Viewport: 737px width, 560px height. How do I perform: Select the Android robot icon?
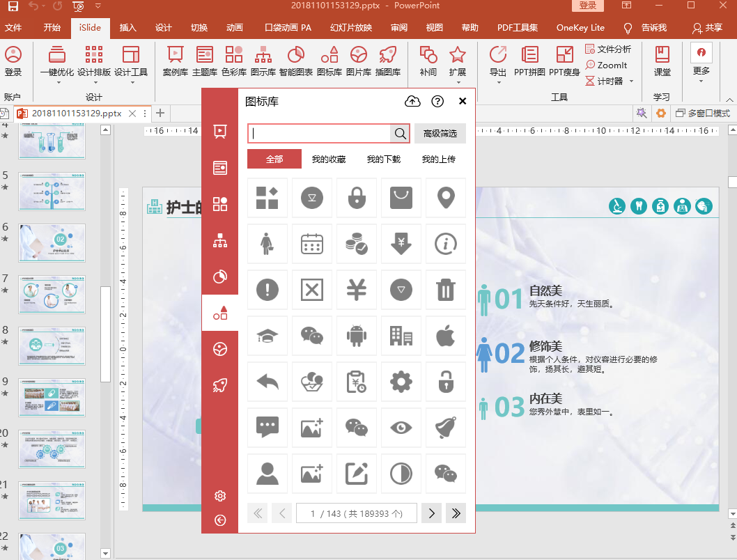coord(356,336)
